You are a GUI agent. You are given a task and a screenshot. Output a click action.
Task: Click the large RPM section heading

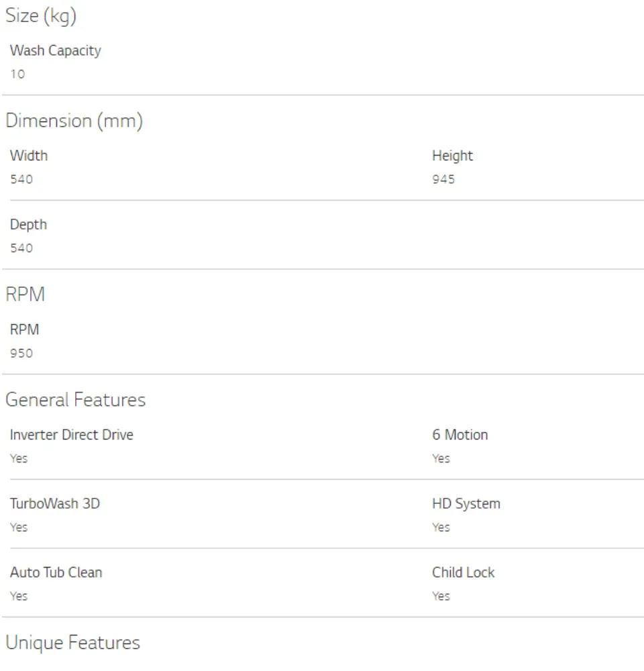click(25, 295)
